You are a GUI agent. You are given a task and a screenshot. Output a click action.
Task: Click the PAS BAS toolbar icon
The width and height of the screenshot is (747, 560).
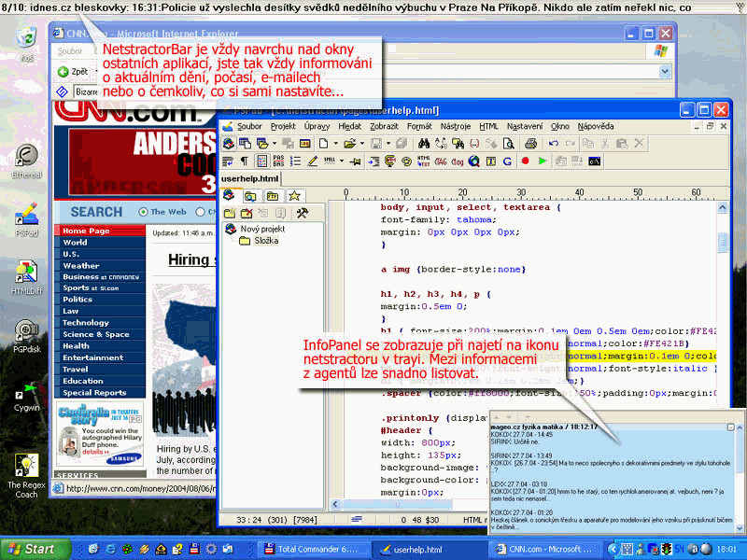278,161
